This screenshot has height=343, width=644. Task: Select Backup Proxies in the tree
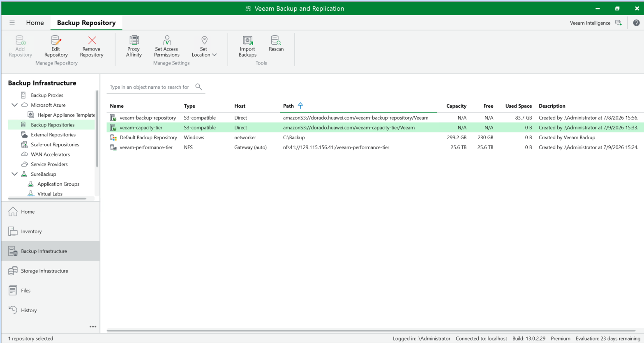point(47,95)
